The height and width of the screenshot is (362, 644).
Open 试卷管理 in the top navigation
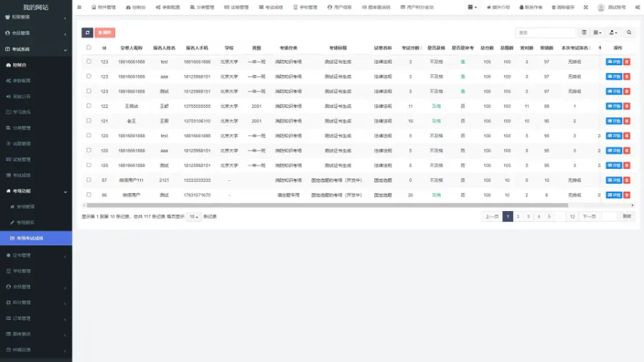(240, 7)
